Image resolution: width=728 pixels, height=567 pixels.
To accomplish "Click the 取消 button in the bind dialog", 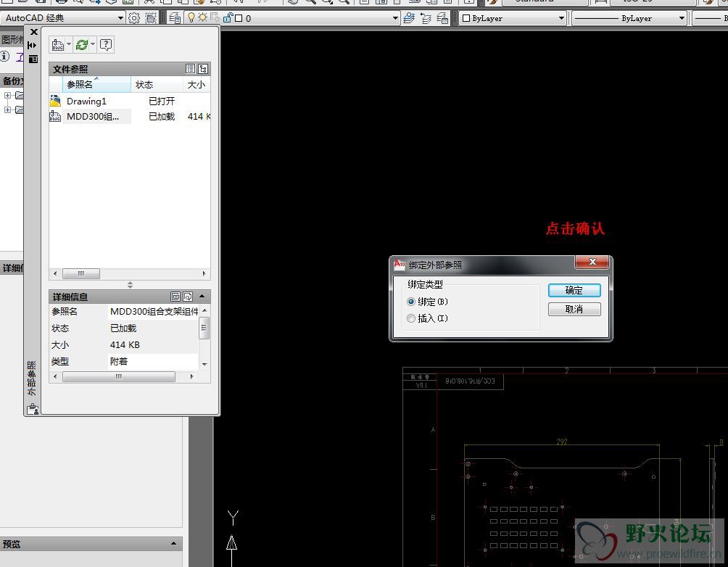I will [574, 310].
